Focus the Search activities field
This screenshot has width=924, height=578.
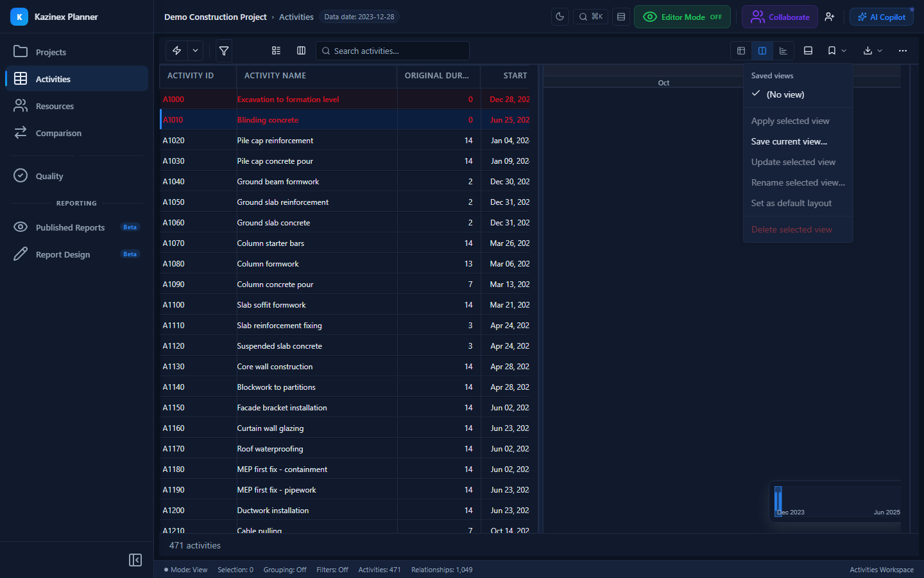coord(393,51)
